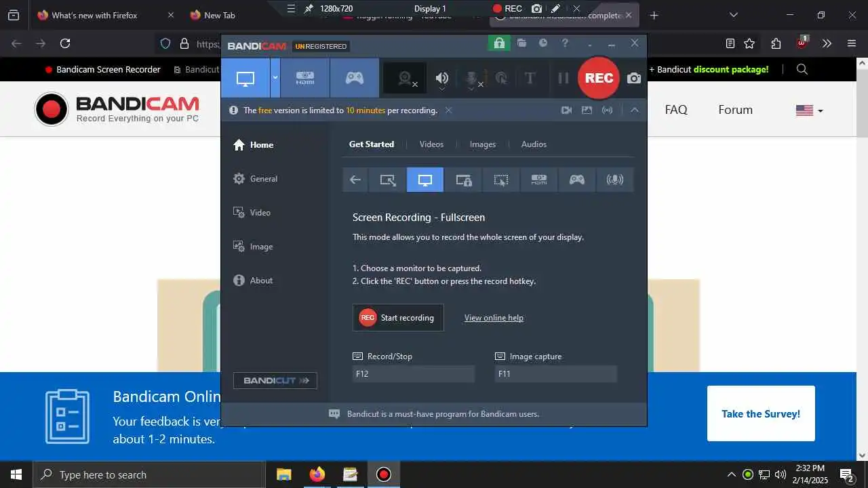This screenshot has width=868, height=488.
Task: Click the big red REC button
Action: pyautogui.click(x=599, y=78)
